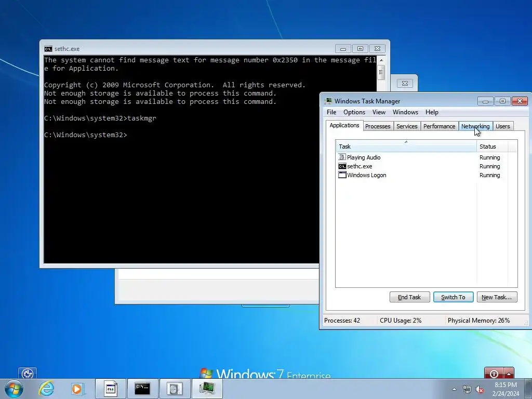Open Windows Media Player taskbar icon
This screenshot has width=532, height=399.
[x=77, y=389]
